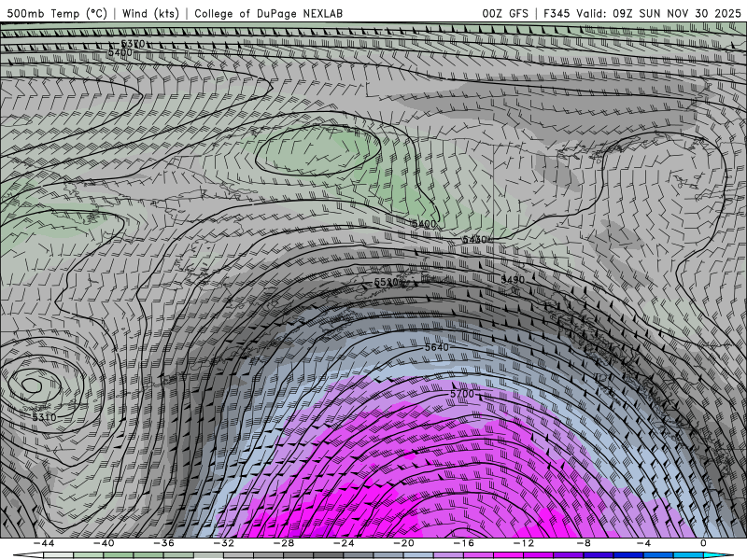
Task: Click the 5520 contour label
Action: coord(386,283)
